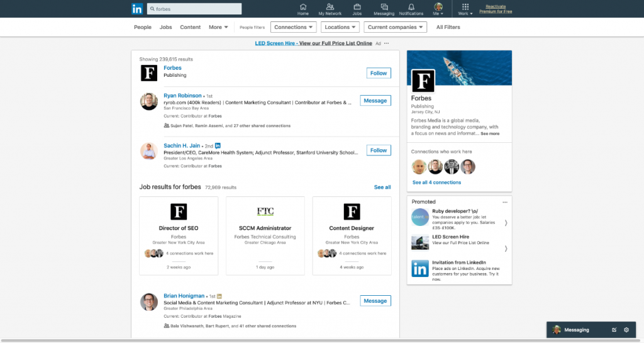Click the magnifier icon in the search box
Viewport: 644px width, 343px height.
pos(152,9)
